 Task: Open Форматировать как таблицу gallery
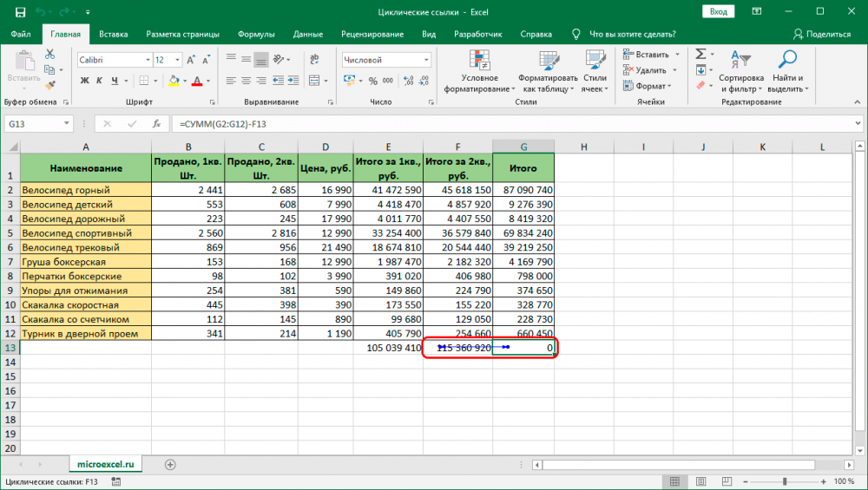point(548,71)
